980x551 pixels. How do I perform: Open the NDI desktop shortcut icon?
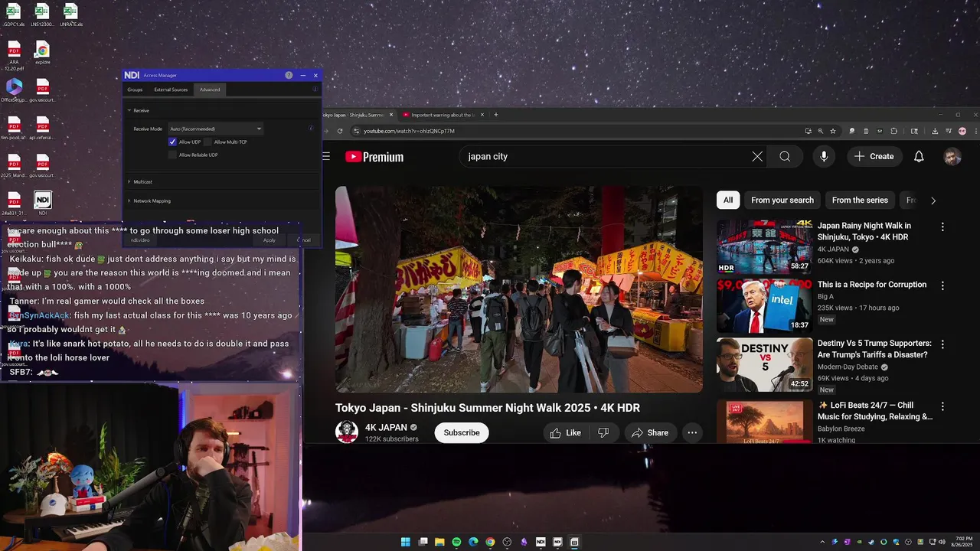tap(43, 203)
